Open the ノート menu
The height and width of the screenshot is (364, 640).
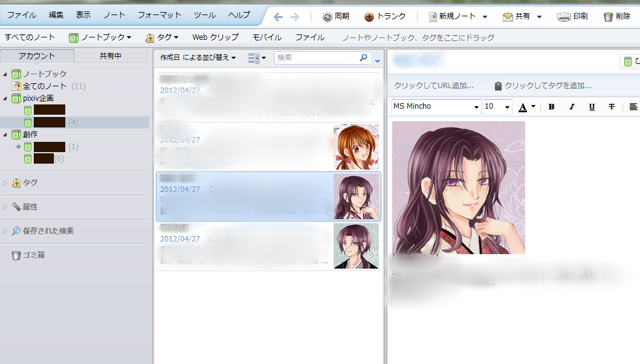point(114,15)
